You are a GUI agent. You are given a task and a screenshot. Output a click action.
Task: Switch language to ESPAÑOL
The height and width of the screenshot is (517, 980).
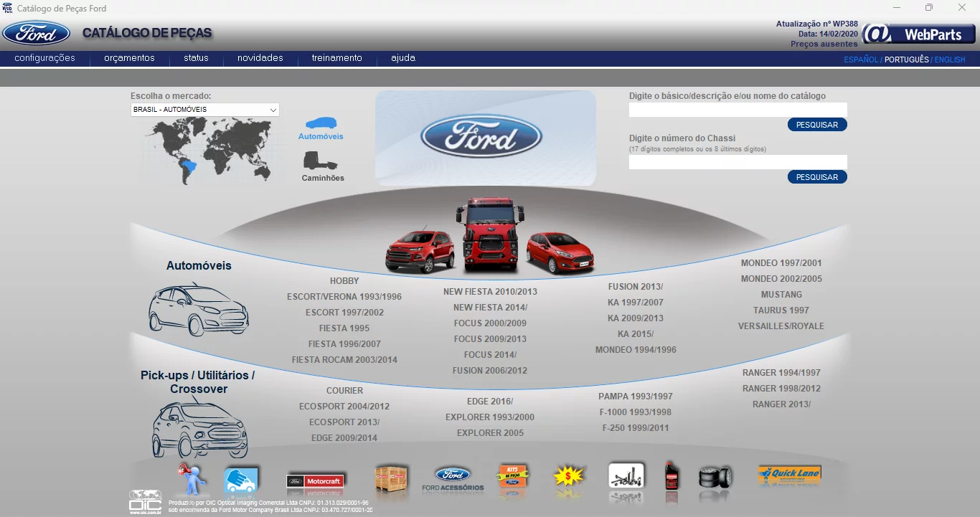[x=860, y=60]
